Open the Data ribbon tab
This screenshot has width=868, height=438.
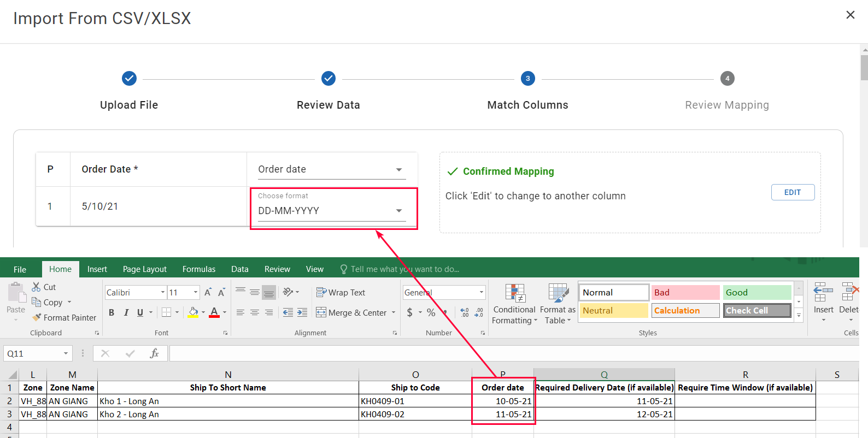point(239,269)
